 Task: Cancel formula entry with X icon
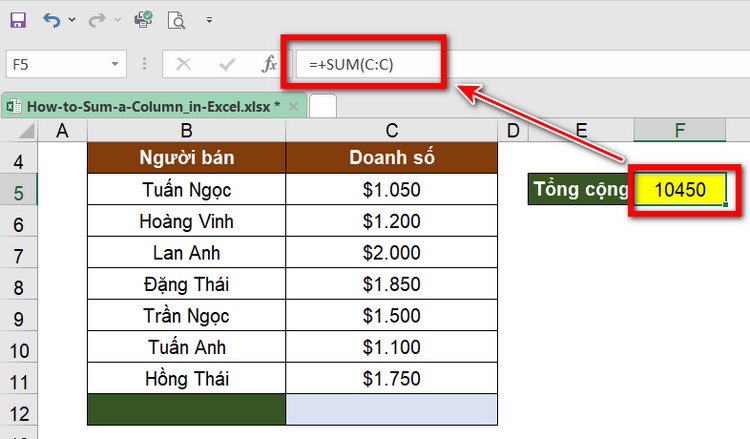(184, 64)
